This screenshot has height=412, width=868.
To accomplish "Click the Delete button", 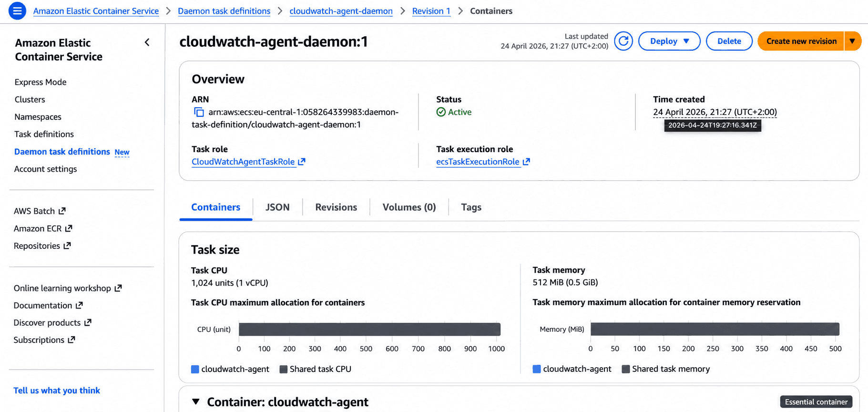I will click(x=729, y=41).
